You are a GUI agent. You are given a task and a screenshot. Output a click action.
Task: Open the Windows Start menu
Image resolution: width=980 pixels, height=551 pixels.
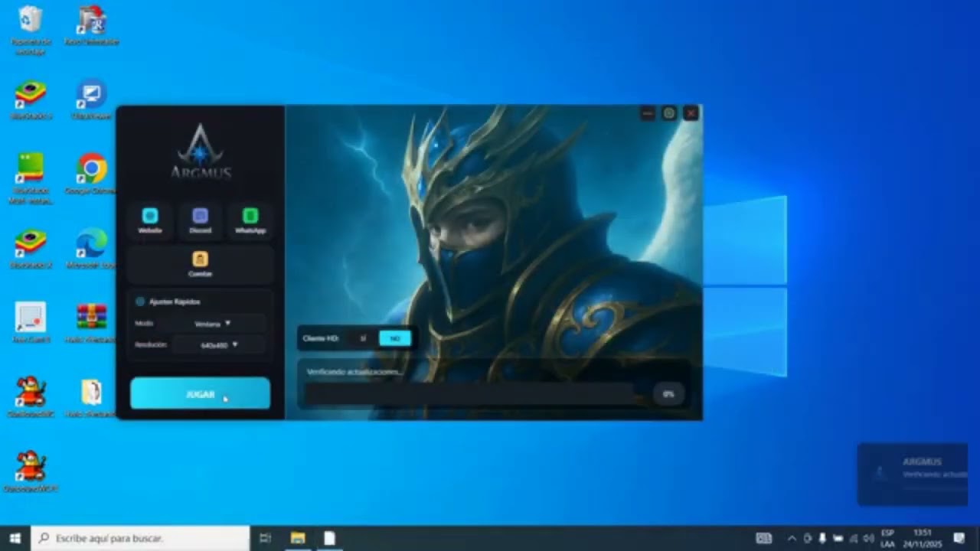[x=15, y=538]
